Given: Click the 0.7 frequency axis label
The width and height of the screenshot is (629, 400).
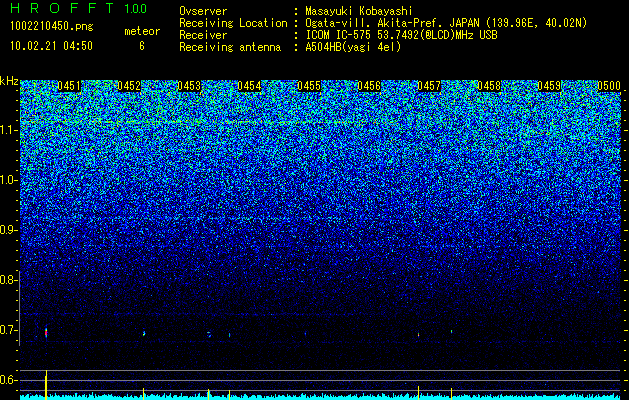Looking at the screenshot, I should coord(8,330).
